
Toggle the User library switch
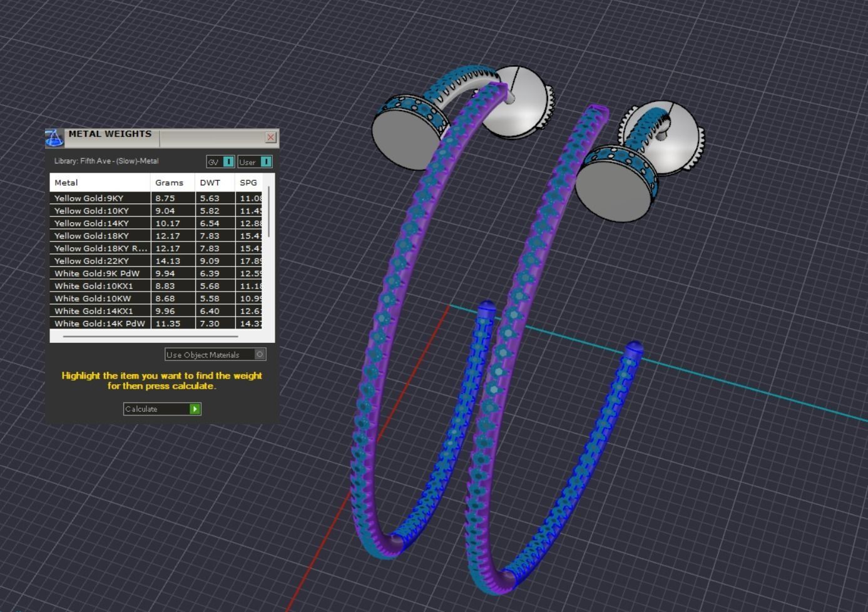point(255,161)
